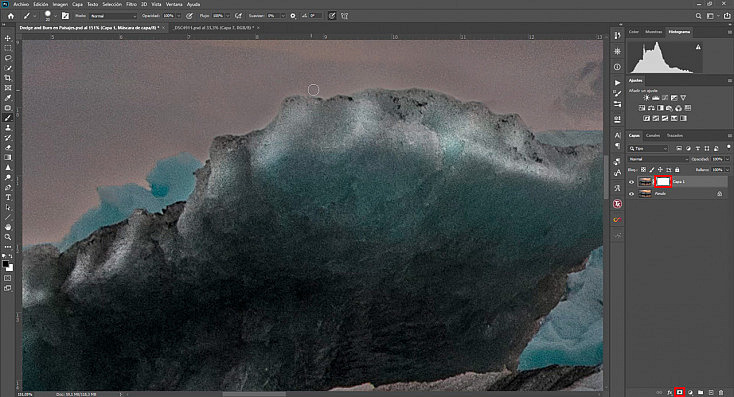Toggle lock all padlock
The height and width of the screenshot is (397, 734).
coord(677,170)
